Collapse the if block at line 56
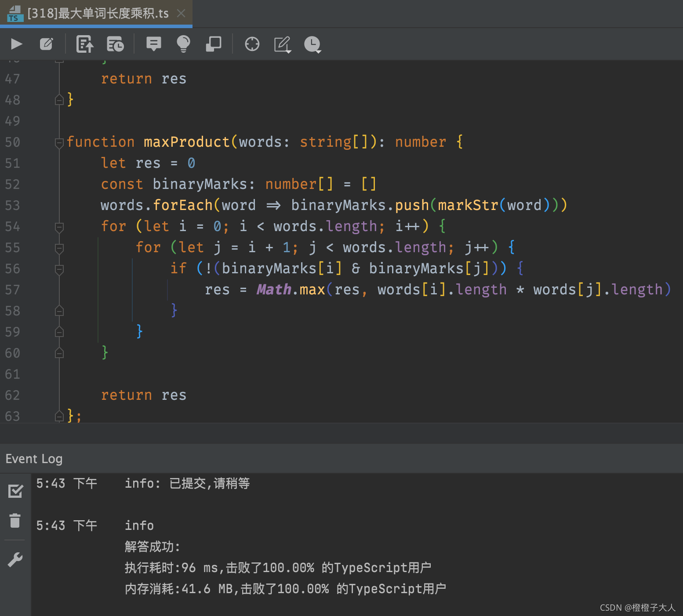 coord(59,269)
